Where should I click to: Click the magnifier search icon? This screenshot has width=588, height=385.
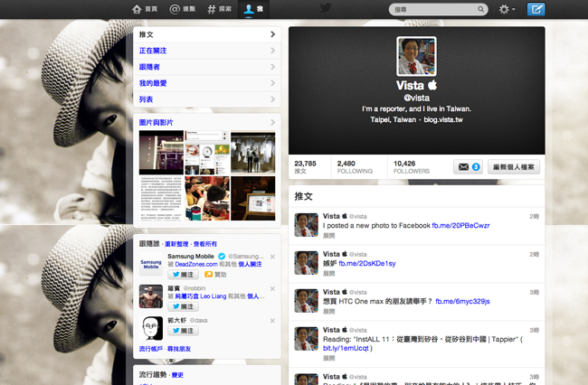tap(480, 9)
